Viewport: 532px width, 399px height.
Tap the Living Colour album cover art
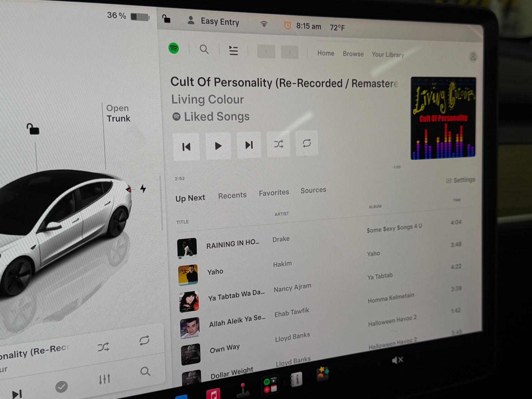443,118
